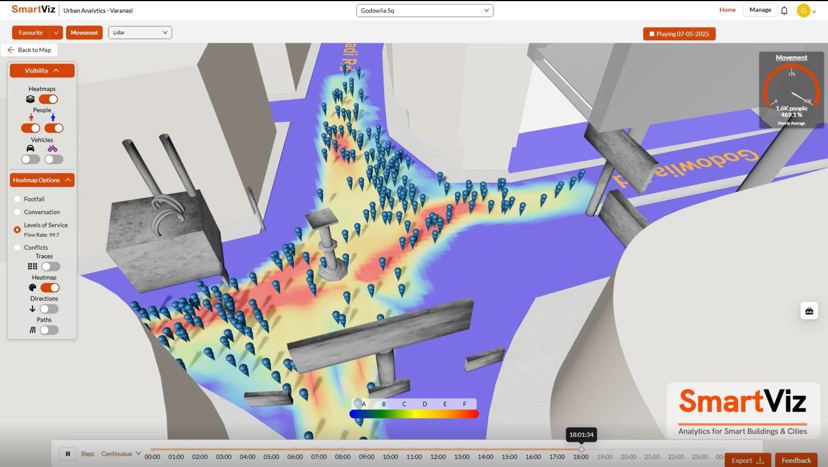Click the stop icon in the Playing 07-05-2025 button
The image size is (828, 467).
[652, 34]
